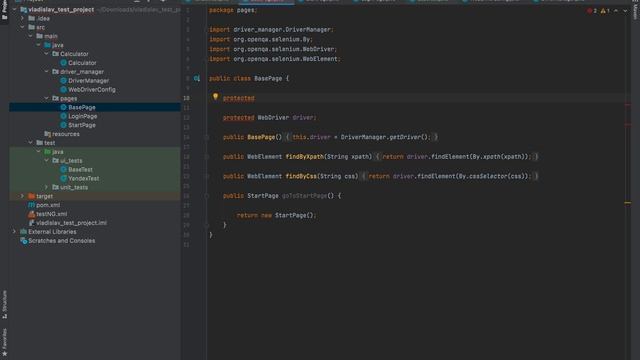Click the gutter class marker beside BasePage declaration
The image size is (640, 360).
click(x=197, y=78)
